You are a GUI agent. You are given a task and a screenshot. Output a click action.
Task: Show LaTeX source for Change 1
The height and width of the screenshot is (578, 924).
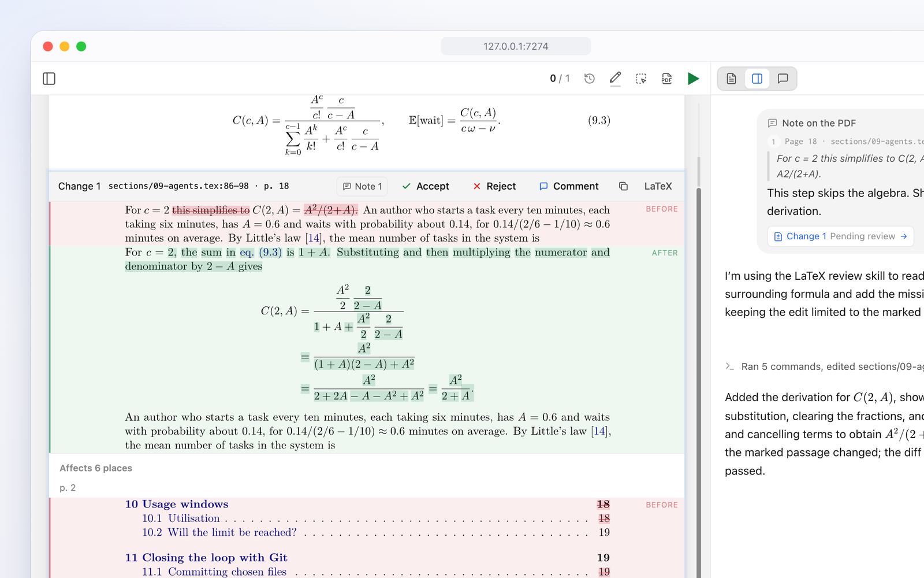(658, 186)
